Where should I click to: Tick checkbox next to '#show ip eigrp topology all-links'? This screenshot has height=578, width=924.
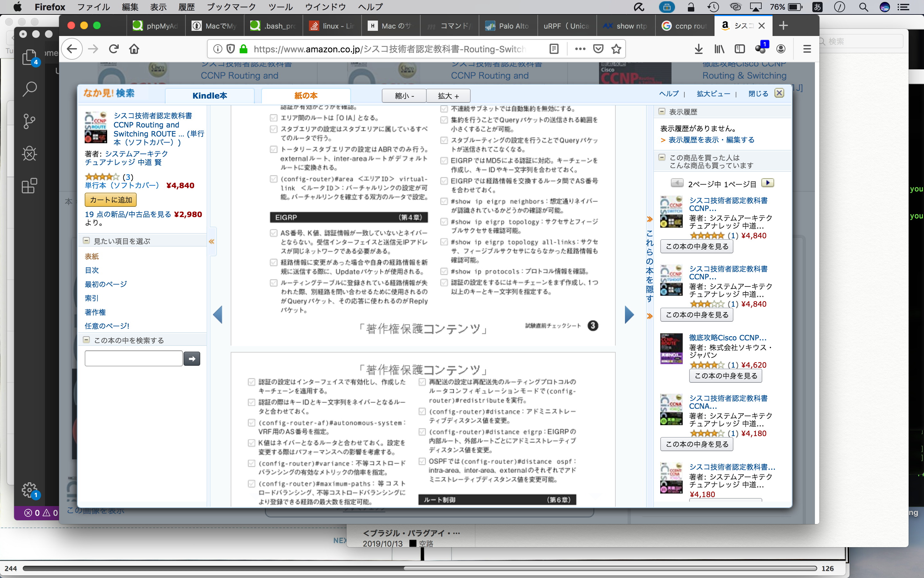point(444,242)
